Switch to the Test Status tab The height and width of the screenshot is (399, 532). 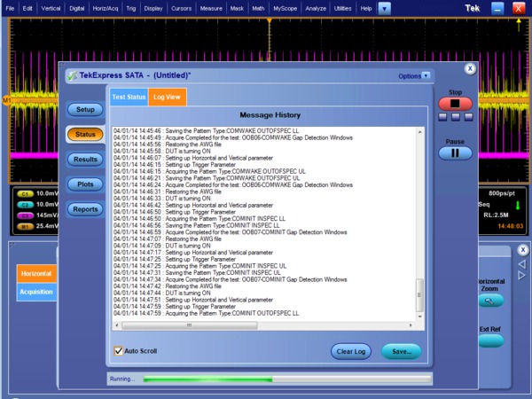[x=128, y=96]
